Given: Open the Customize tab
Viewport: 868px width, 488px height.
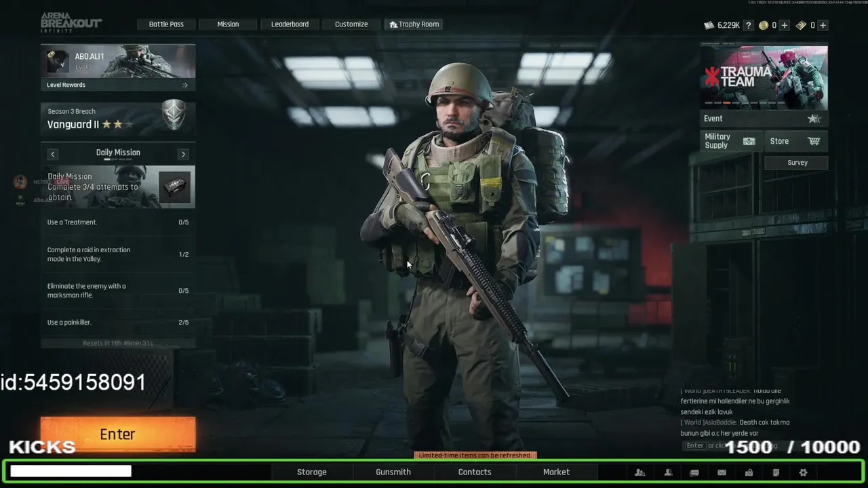Looking at the screenshot, I should click(351, 24).
